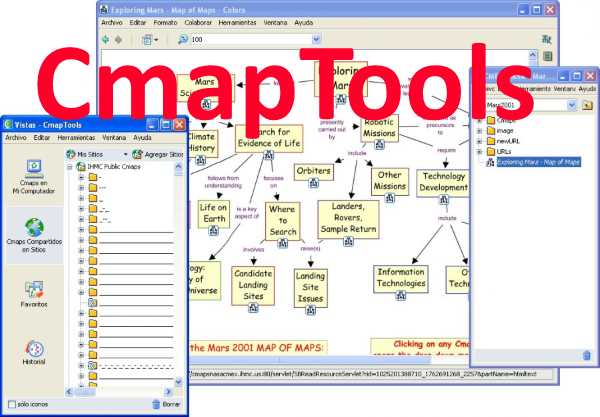Toggle the solo iconos checkbox
This screenshot has height=417, width=600.
coord(12,404)
